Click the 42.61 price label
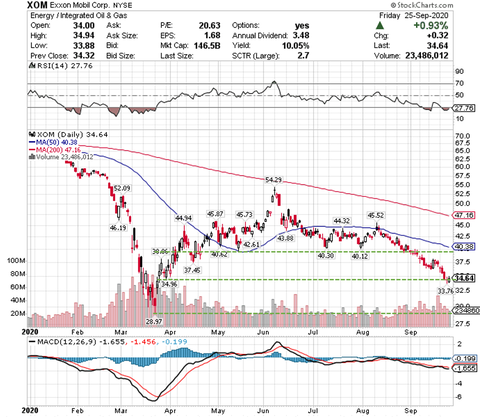The image size is (480, 417). [x=251, y=244]
